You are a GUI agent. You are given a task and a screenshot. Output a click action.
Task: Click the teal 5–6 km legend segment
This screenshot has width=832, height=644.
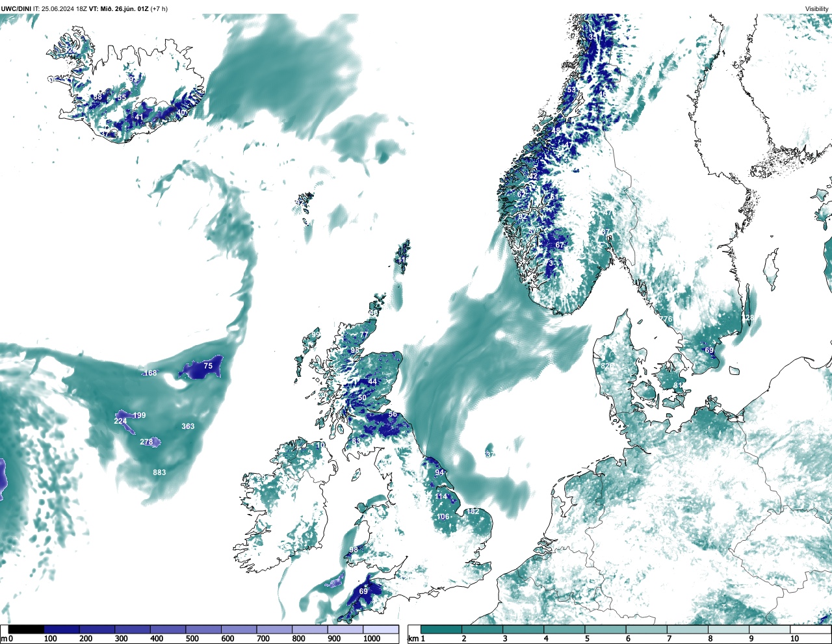(x=606, y=629)
